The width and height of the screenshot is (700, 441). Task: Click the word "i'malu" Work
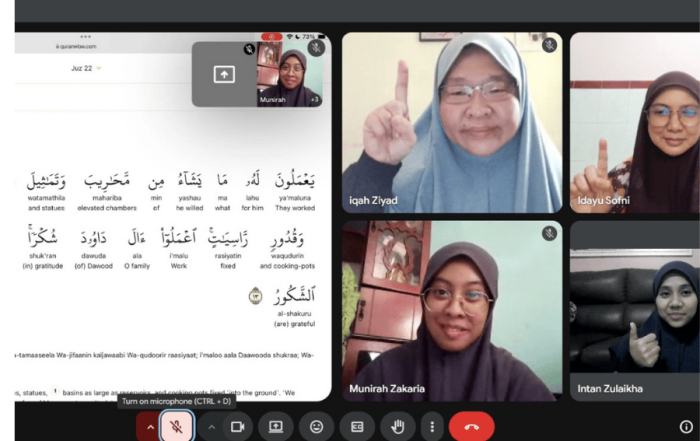pos(179,256)
